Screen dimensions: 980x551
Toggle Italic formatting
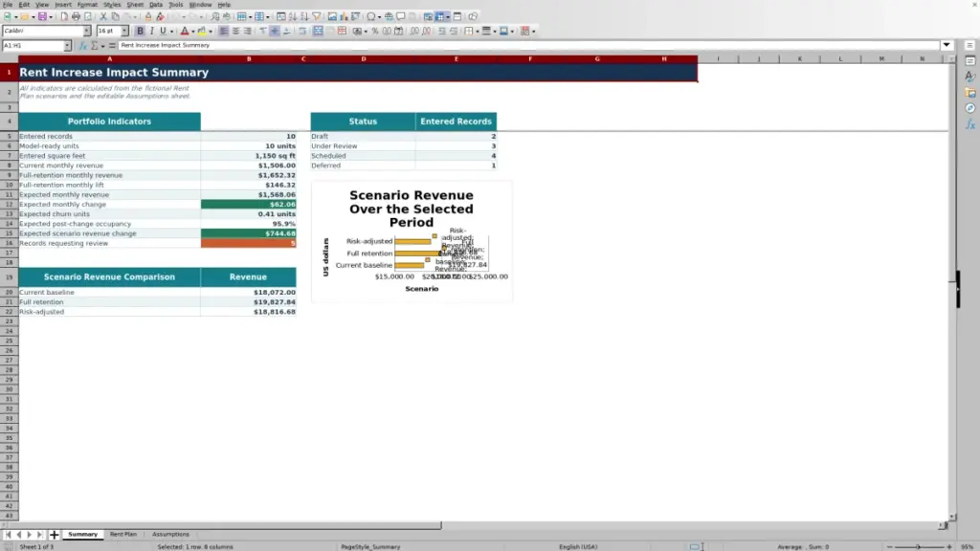pos(151,32)
